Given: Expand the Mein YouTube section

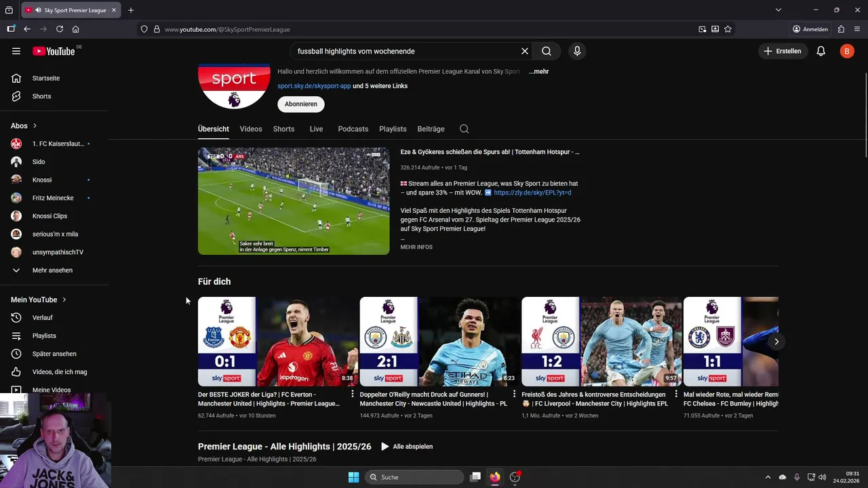Looking at the screenshot, I should click(x=39, y=300).
